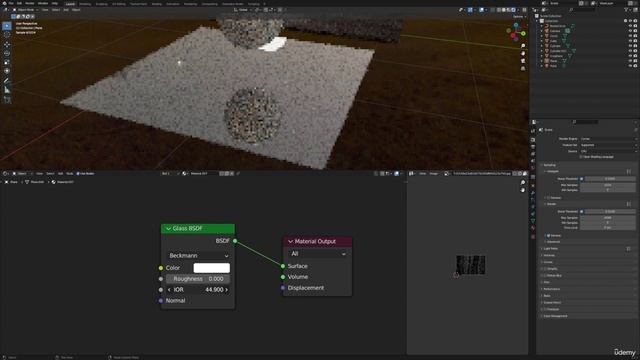Toggle Viewport Noise Threshold checkbox
This screenshot has width=640, height=360.
(x=582, y=179)
